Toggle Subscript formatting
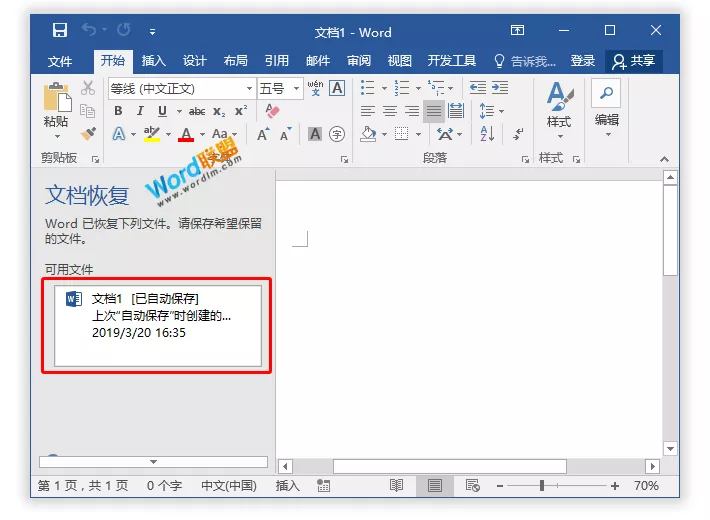This screenshot has height=520, width=710. (x=219, y=111)
